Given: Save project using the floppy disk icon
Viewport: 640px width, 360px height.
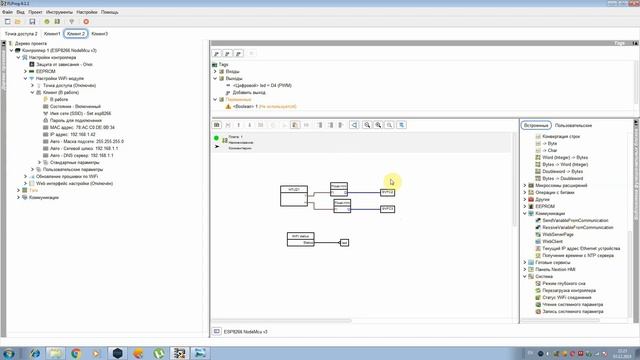Looking at the screenshot, I should (32, 22).
